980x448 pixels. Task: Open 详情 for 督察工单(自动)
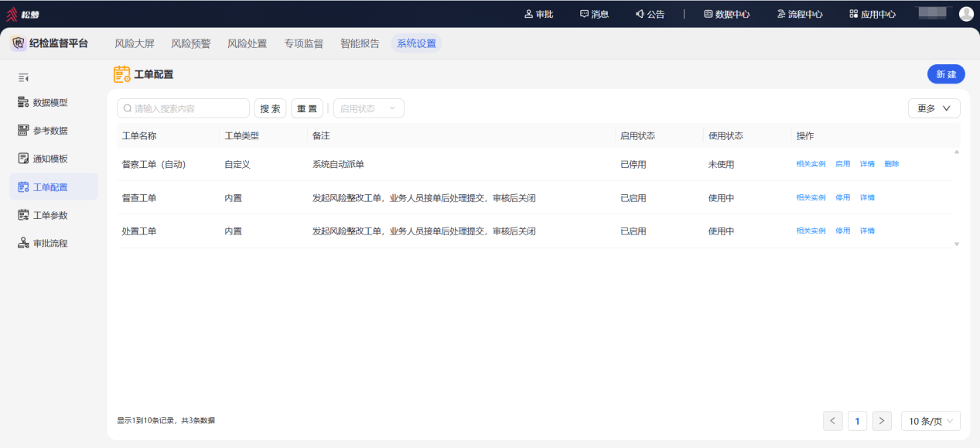coord(867,164)
